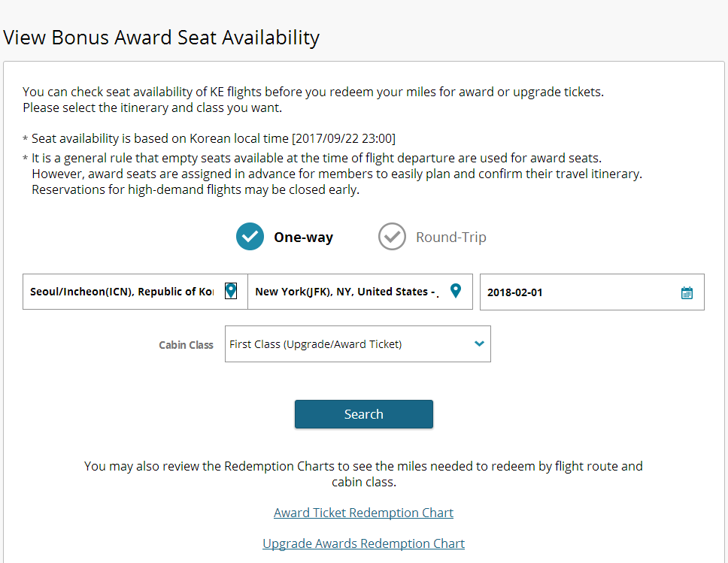Viewport: 728px width, 563px height.
Task: Open Award Ticket Redemption Chart link
Action: coord(363,513)
